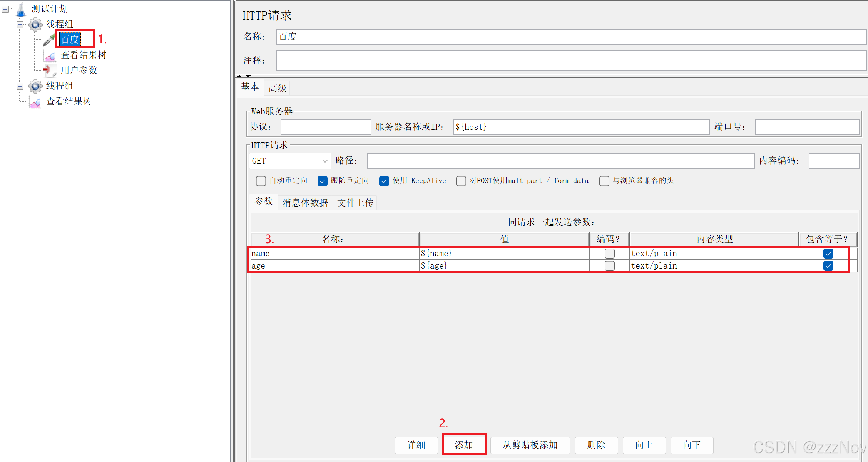The height and width of the screenshot is (462, 868).
Task: Uncheck the 跟随重定向 checkbox
Action: pyautogui.click(x=322, y=181)
